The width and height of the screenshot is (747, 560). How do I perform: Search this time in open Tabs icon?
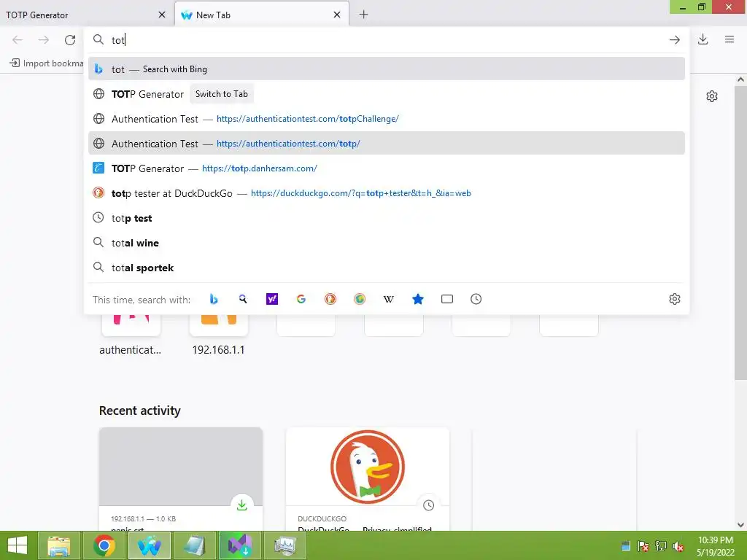[x=447, y=299]
